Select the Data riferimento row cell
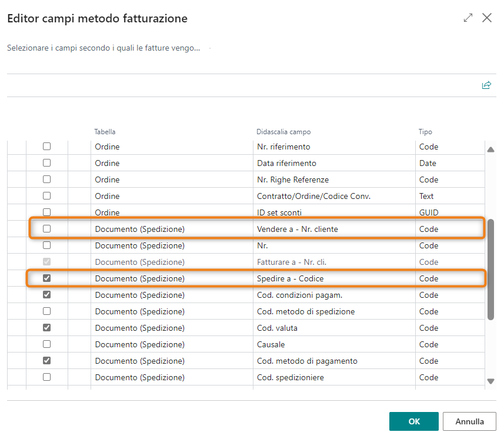This screenshot has width=504, height=442. (x=286, y=163)
